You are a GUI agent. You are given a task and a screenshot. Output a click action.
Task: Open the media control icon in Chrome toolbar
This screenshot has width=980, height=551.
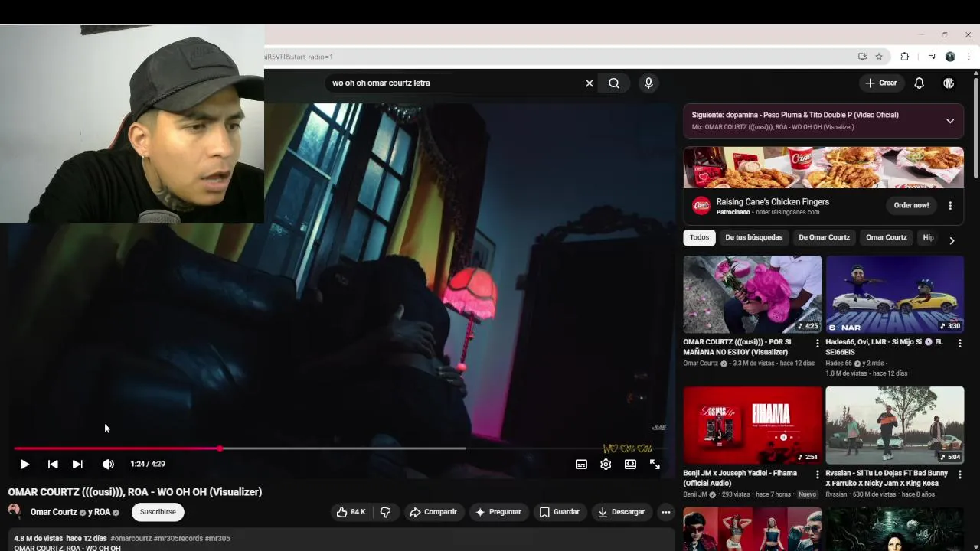(x=932, y=57)
